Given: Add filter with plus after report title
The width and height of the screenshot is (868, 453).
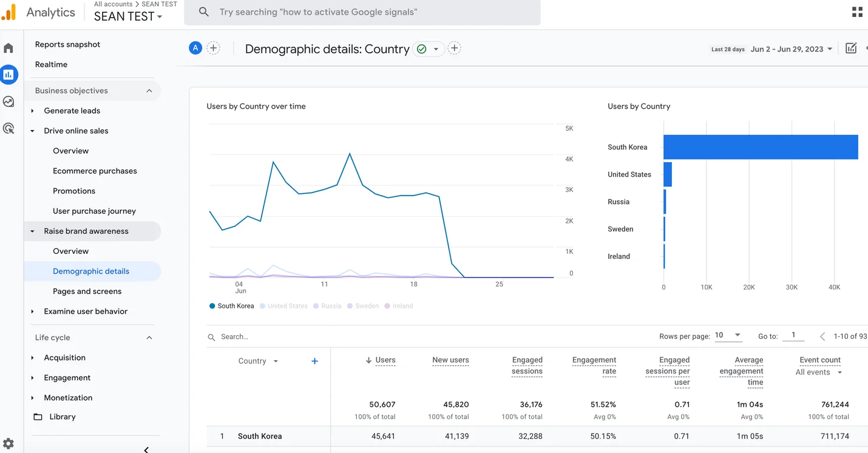Looking at the screenshot, I should tap(454, 48).
